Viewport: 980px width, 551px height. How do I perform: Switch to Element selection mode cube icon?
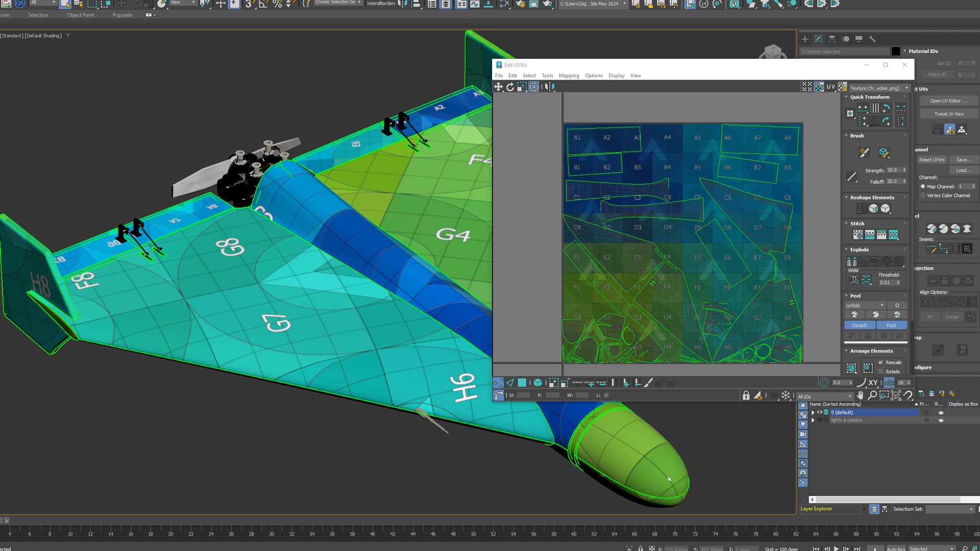point(537,383)
